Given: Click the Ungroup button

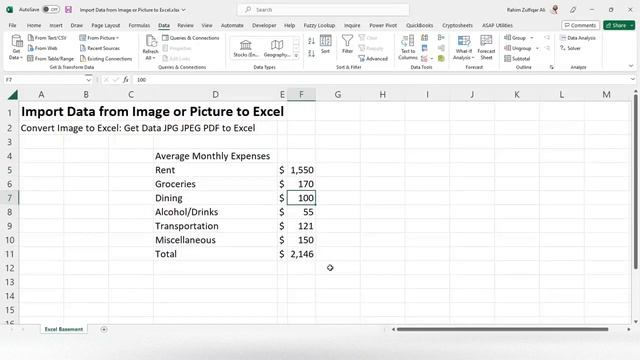Looking at the screenshot, I should click(x=518, y=48).
